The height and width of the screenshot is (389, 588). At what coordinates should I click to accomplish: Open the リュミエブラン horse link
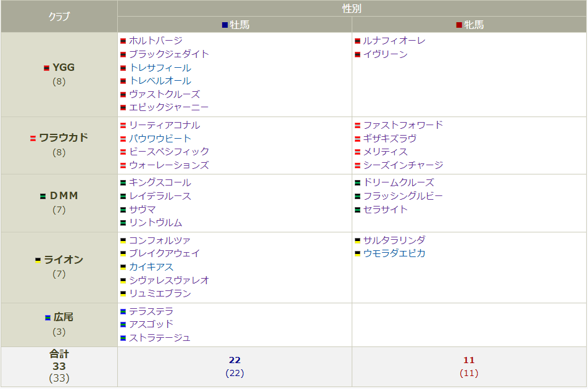(x=160, y=293)
